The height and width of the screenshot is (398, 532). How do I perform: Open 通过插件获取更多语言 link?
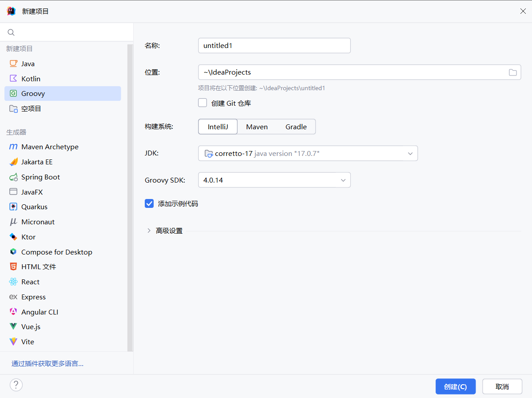click(x=48, y=363)
